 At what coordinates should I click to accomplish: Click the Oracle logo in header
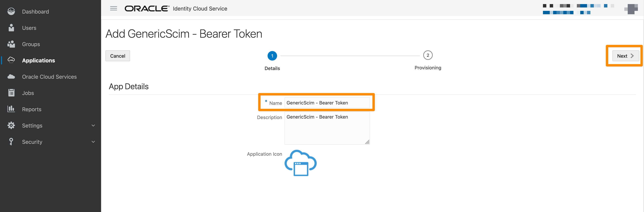(147, 8)
